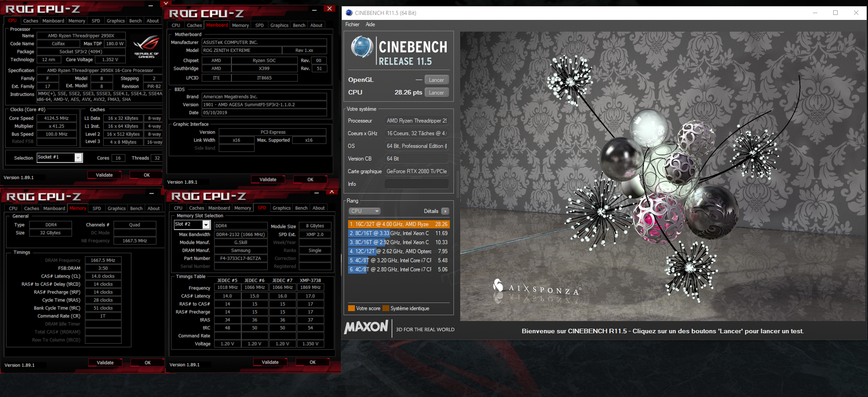868x397 pixels.
Task: Click the XMP-3738 timings column header
Action: point(310,280)
